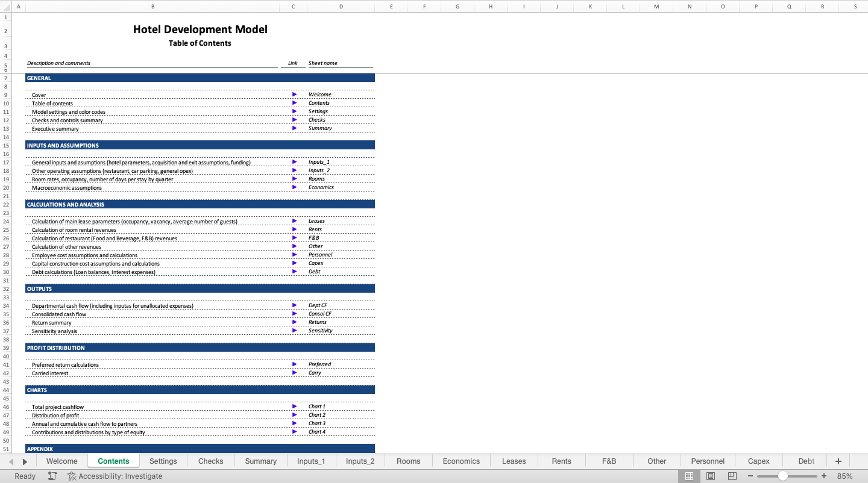868x483 pixels.
Task: Open the Other sheet tab
Action: [x=657, y=461]
